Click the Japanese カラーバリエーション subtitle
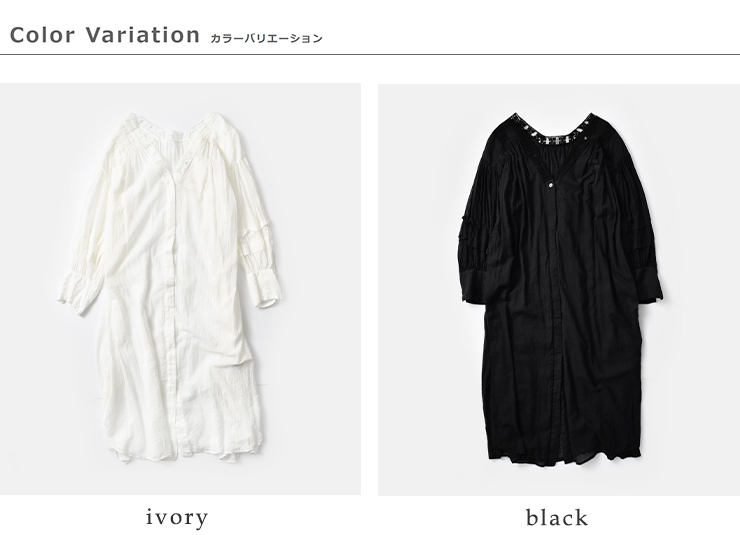This screenshot has height=535, width=740. click(266, 38)
